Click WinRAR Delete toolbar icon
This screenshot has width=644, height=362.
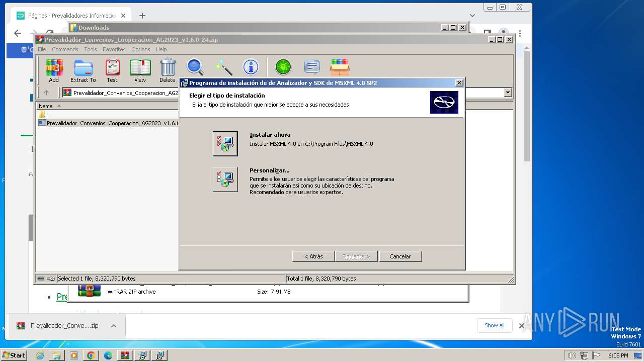(168, 71)
